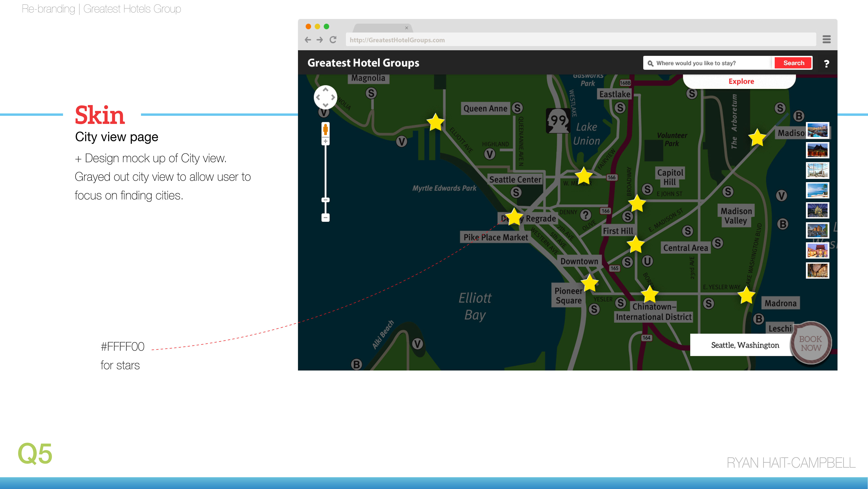Click the browser forward arrow
The width and height of the screenshot is (868, 489).
click(x=320, y=40)
